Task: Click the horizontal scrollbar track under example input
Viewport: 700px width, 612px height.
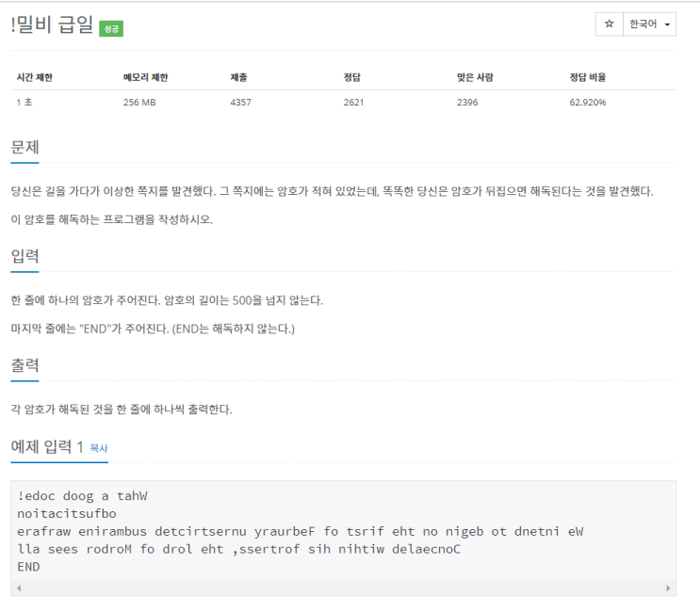Action: click(x=343, y=588)
